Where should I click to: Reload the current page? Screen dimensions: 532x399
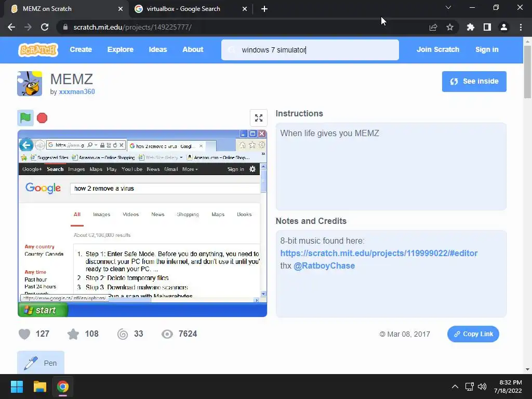pyautogui.click(x=45, y=27)
